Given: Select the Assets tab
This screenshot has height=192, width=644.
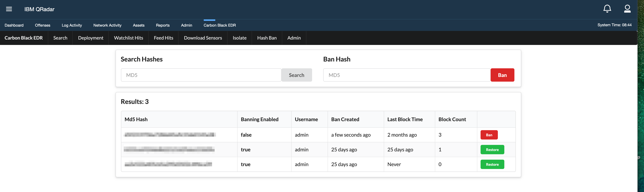Looking at the screenshot, I should (x=138, y=25).
